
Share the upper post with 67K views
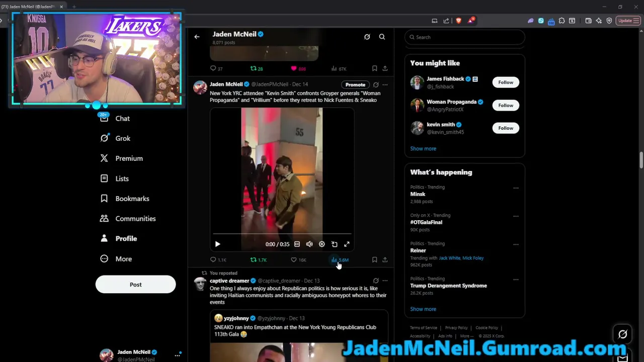[x=385, y=68]
